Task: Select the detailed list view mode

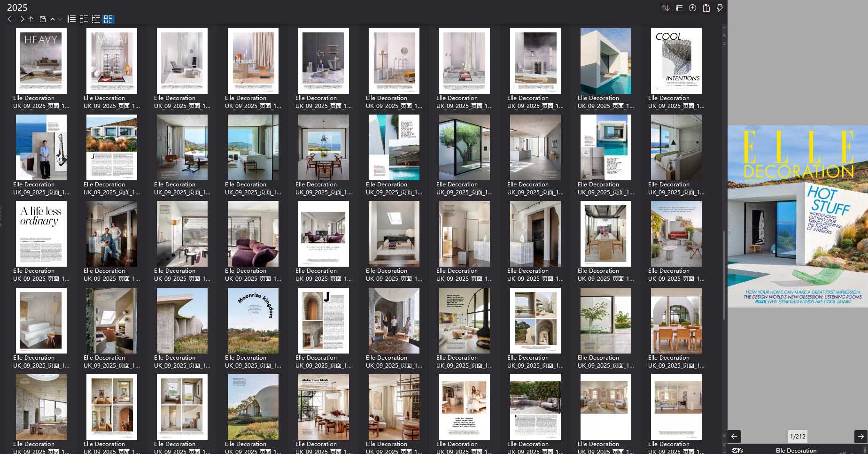Action: [x=71, y=19]
